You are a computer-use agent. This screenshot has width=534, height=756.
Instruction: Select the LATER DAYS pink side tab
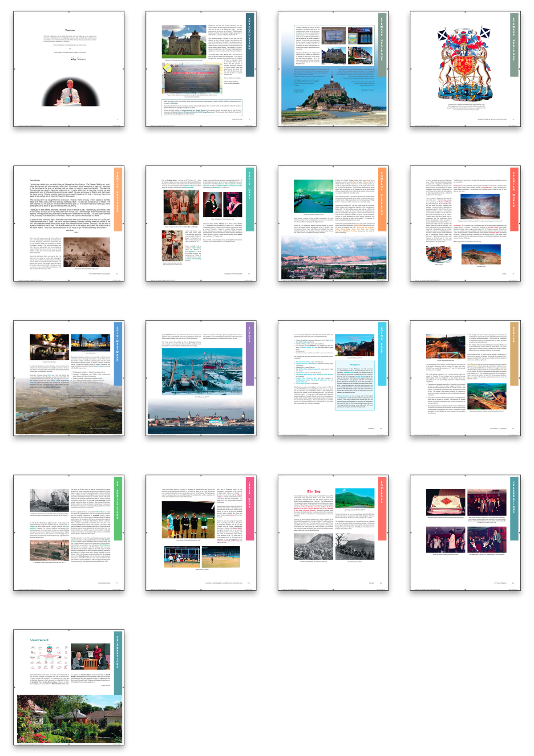point(251,496)
